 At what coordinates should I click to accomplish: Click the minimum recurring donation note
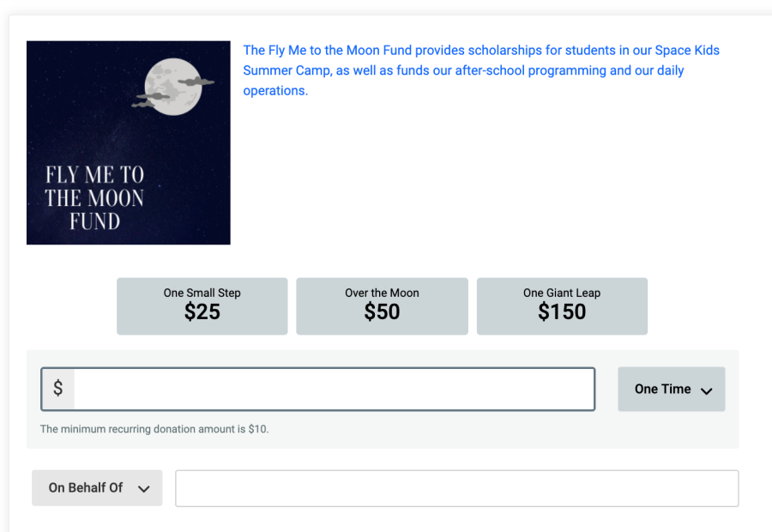[154, 429]
